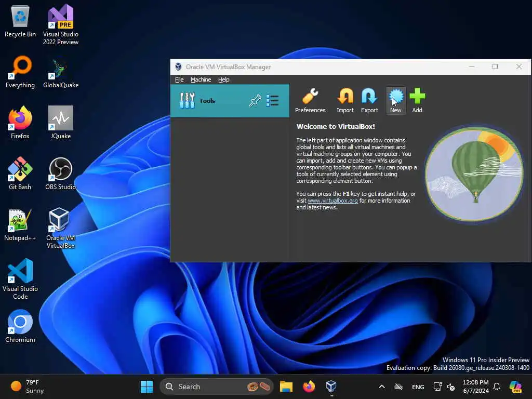Open the Windows Start menu
The image size is (532, 399).
pyautogui.click(x=147, y=387)
